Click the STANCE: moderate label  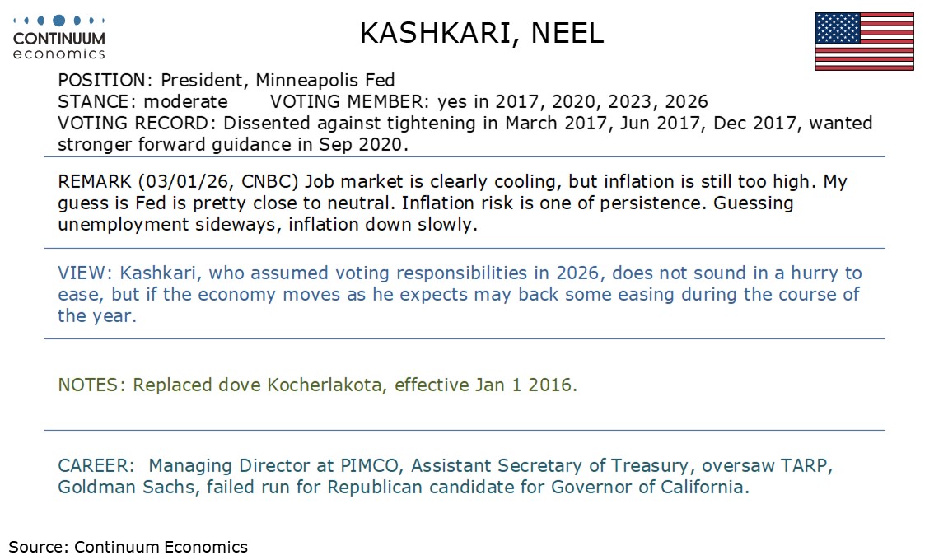pyautogui.click(x=142, y=102)
